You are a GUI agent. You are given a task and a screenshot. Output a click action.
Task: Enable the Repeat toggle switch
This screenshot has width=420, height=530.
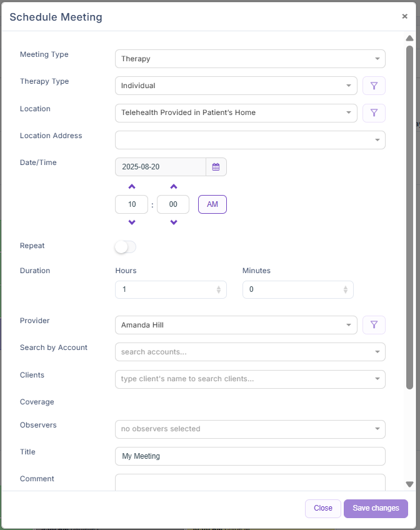(125, 247)
